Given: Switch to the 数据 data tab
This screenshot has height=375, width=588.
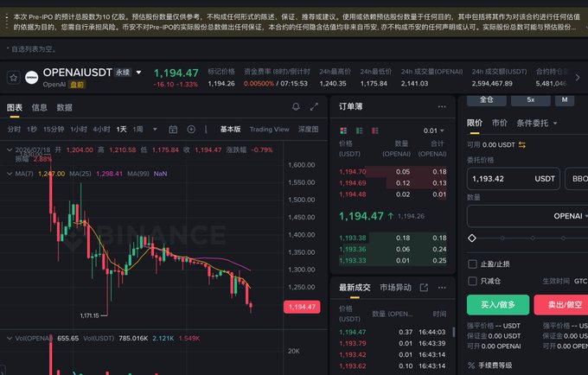Looking at the screenshot, I should (x=65, y=107).
